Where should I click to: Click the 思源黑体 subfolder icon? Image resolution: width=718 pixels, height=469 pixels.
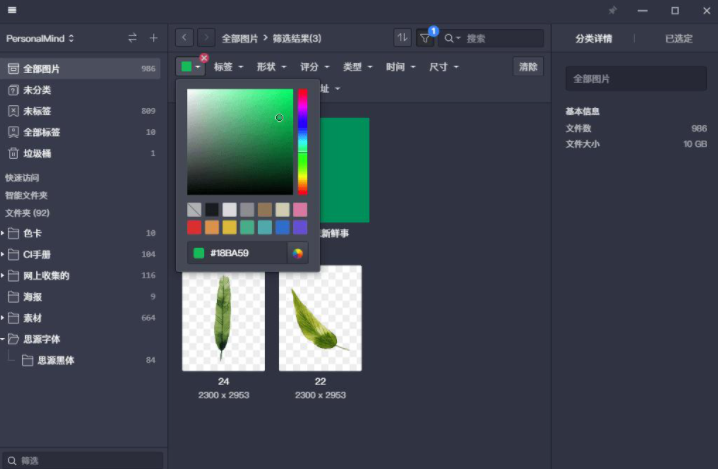click(x=27, y=360)
